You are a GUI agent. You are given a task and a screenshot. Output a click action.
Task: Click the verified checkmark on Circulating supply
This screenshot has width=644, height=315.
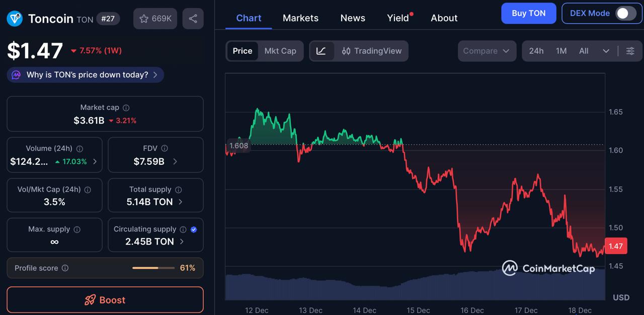click(193, 229)
